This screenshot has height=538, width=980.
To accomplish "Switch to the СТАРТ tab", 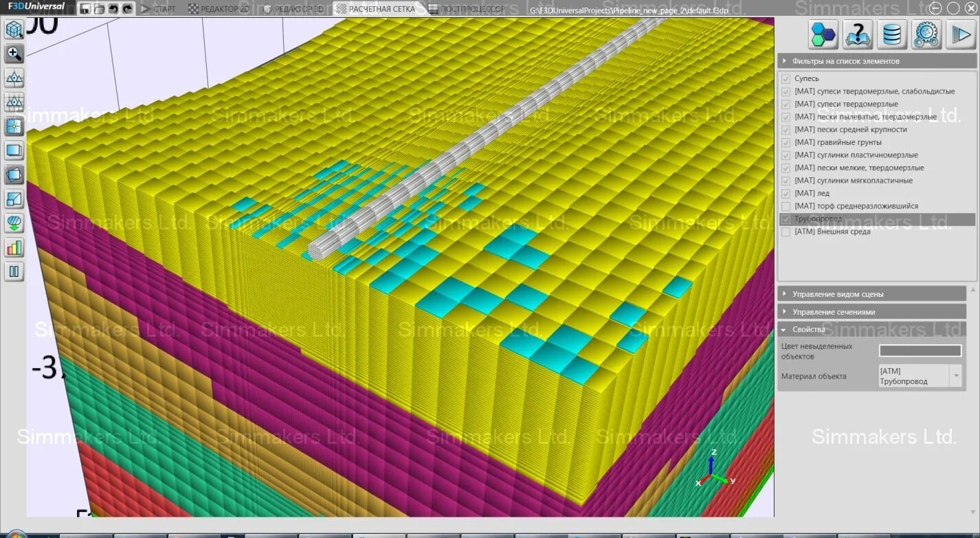I will (158, 9).
